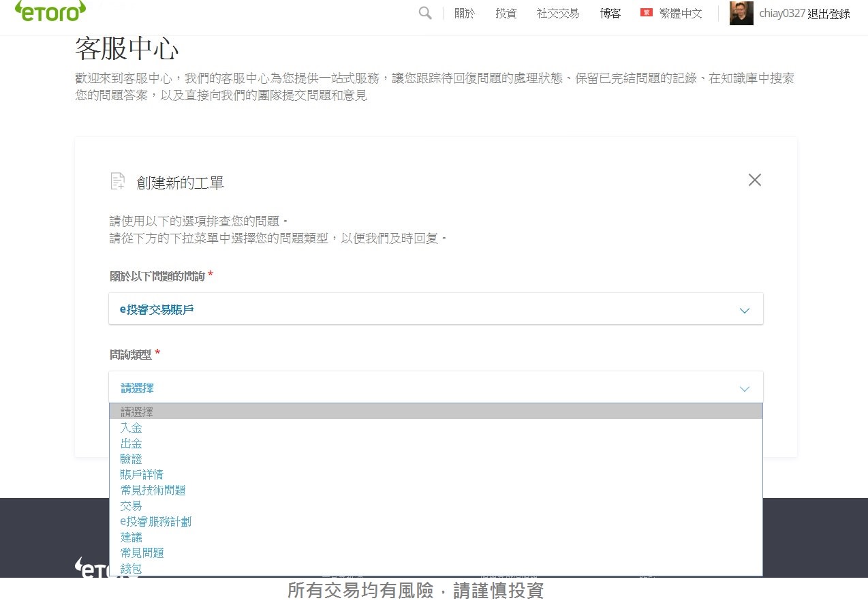Select 常見技術問題 from the list
The image size is (868, 605).
(436, 490)
